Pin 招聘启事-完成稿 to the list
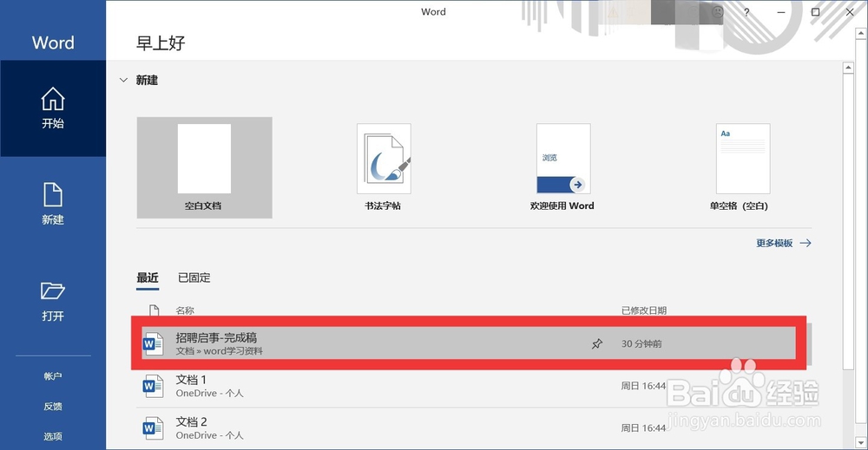 pos(597,344)
